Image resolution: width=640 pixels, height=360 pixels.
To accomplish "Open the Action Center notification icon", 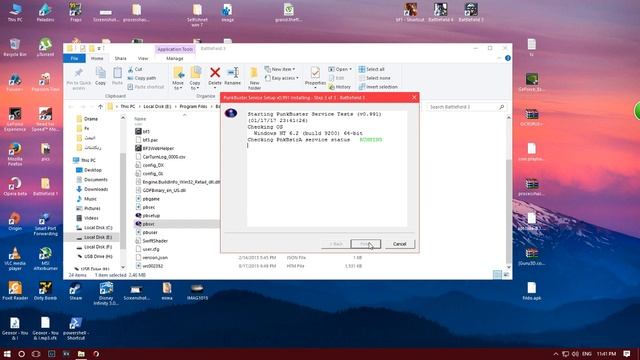I will [x=627, y=354].
